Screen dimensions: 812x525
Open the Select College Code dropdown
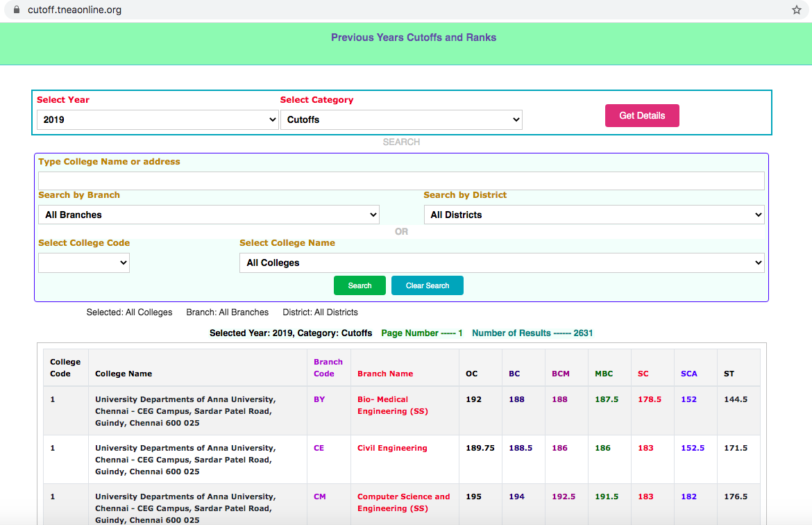click(84, 262)
